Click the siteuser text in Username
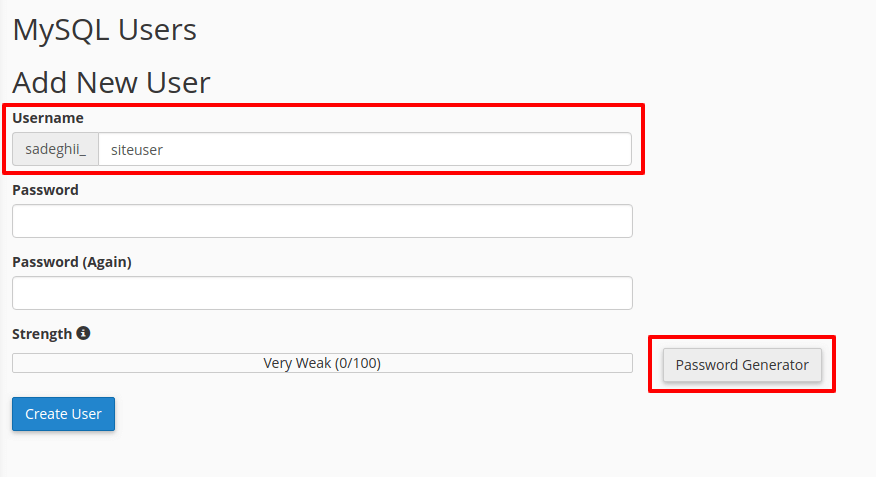876x477 pixels. click(x=137, y=150)
